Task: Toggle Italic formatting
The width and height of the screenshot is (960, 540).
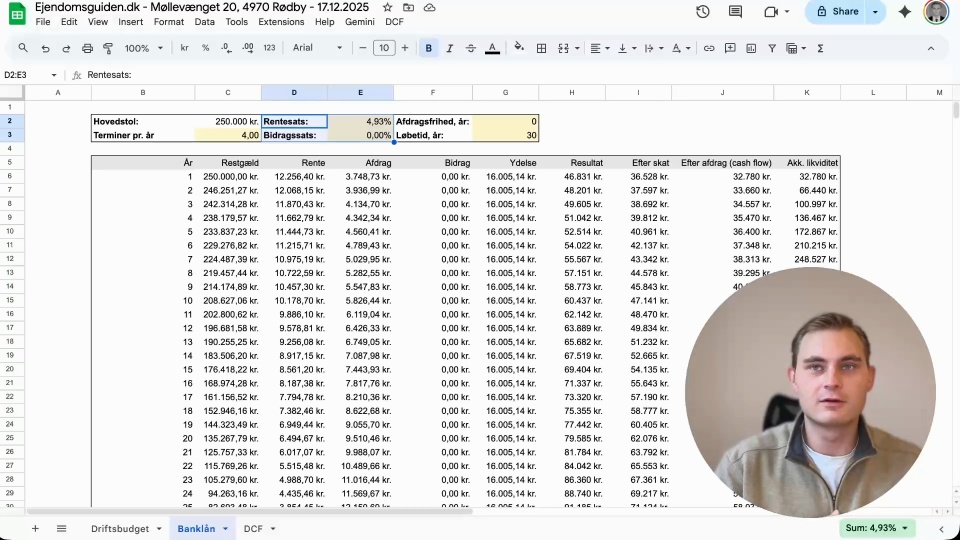Action: coord(449,48)
